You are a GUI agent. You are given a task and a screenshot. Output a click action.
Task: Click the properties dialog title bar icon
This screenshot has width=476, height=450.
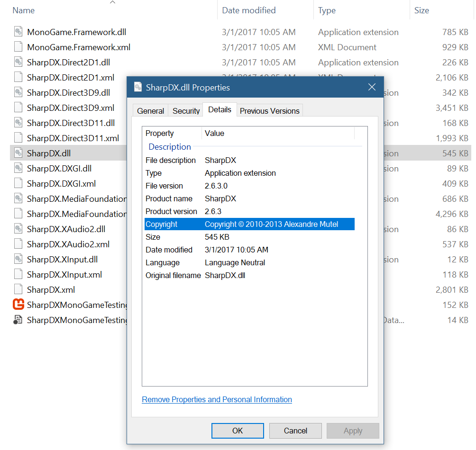click(x=138, y=87)
